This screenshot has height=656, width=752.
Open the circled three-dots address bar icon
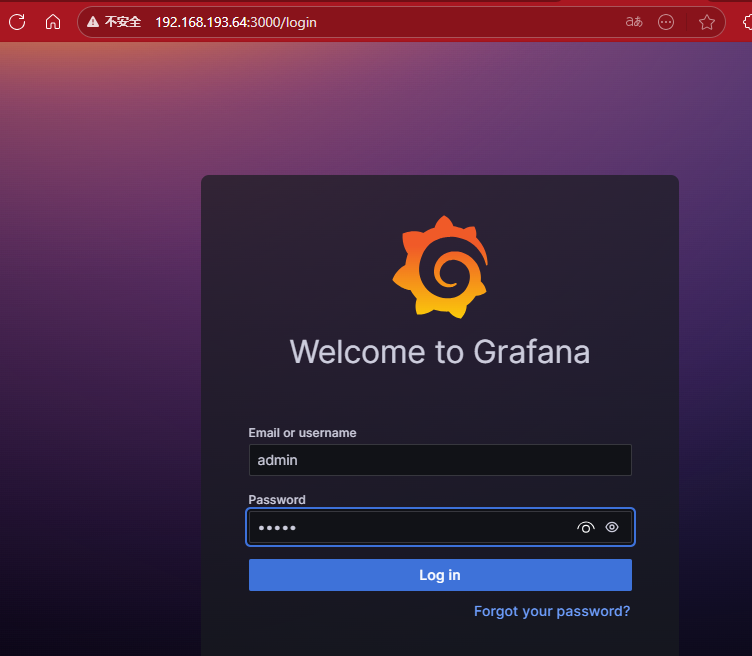click(x=666, y=22)
